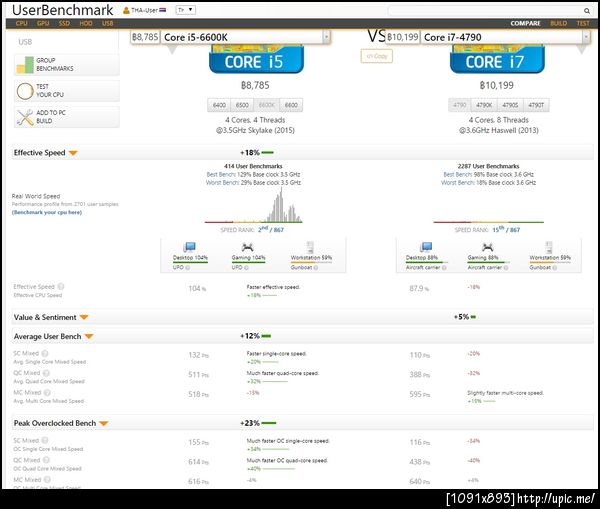Image resolution: width=600 pixels, height=509 pixels.
Task: Select the 6600 variant button
Action: [x=291, y=105]
